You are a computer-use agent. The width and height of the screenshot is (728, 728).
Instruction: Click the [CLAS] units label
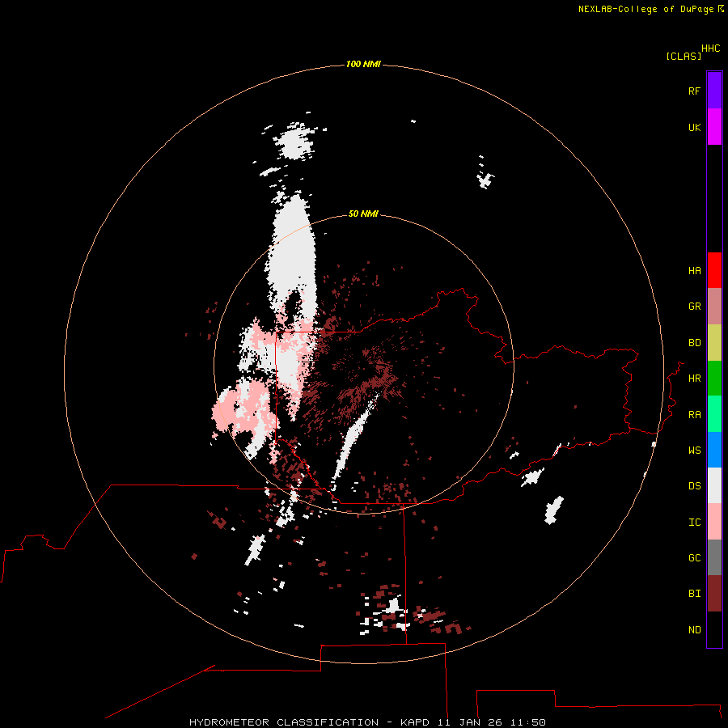684,56
